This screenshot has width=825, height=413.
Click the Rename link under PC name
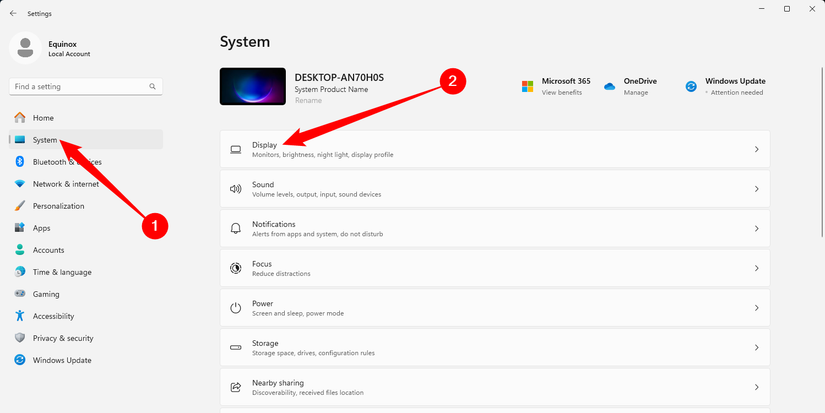pyautogui.click(x=307, y=101)
